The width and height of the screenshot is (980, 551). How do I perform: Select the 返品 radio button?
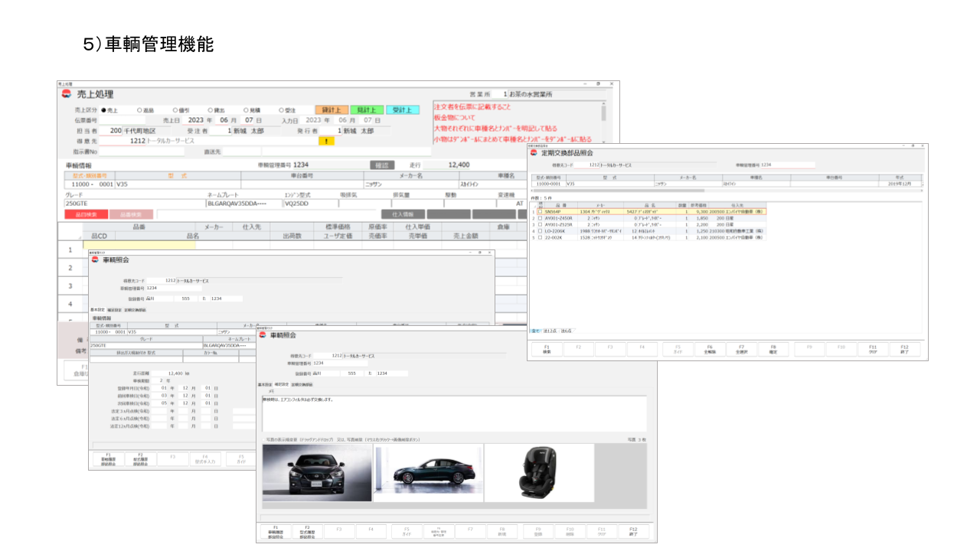pyautogui.click(x=139, y=110)
